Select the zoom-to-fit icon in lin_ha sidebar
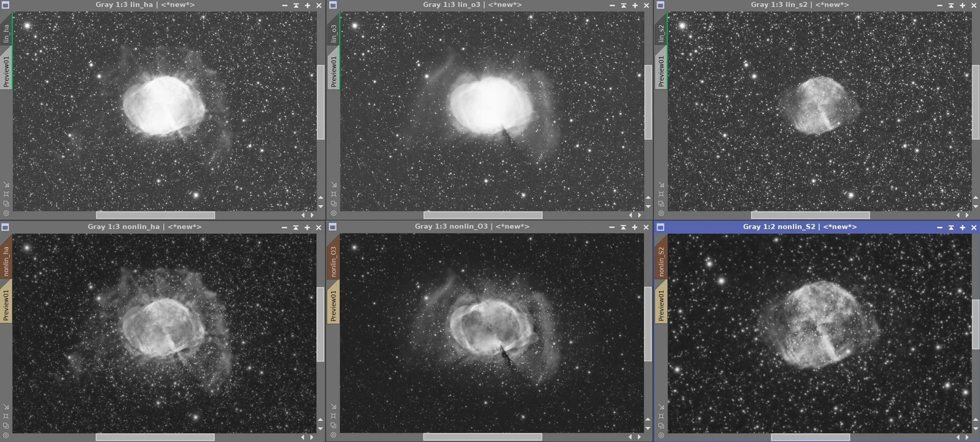The width and height of the screenshot is (980, 442). tap(7, 184)
